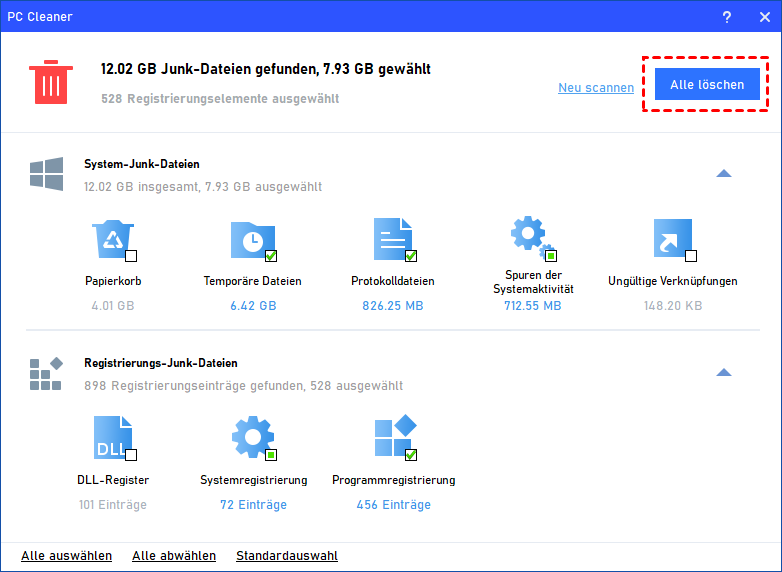Check the DLL-Register checkbox
The image size is (782, 572).
[131, 455]
